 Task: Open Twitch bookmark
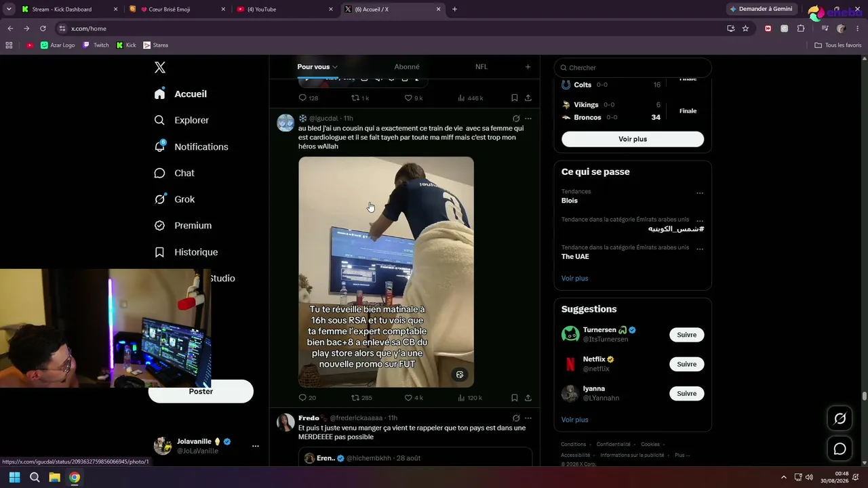[x=96, y=45]
